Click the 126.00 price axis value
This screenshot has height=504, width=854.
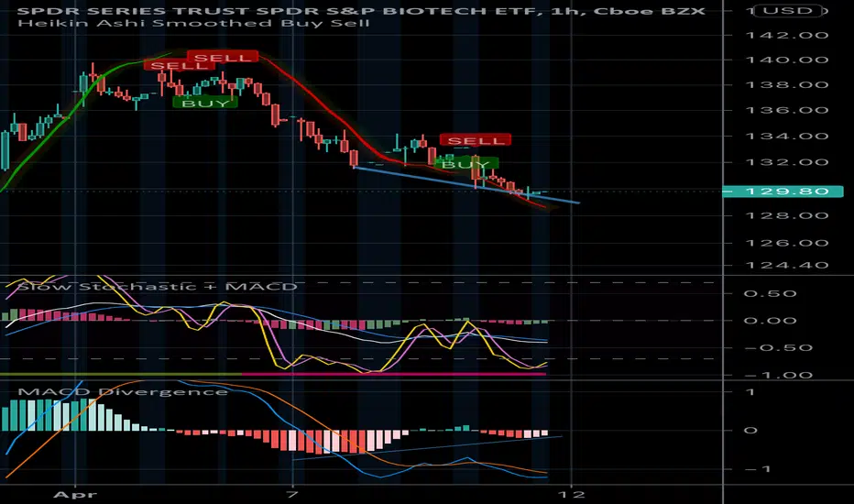(x=786, y=243)
